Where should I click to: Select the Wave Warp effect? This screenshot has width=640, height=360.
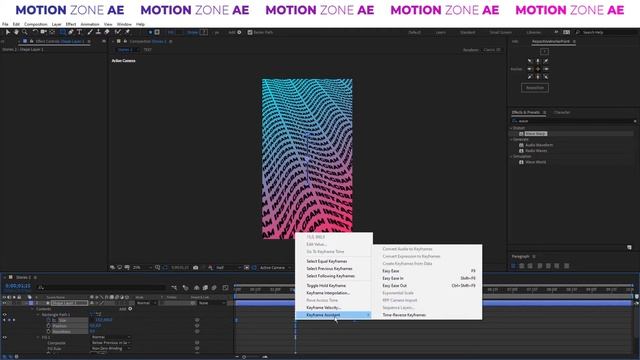(536, 134)
